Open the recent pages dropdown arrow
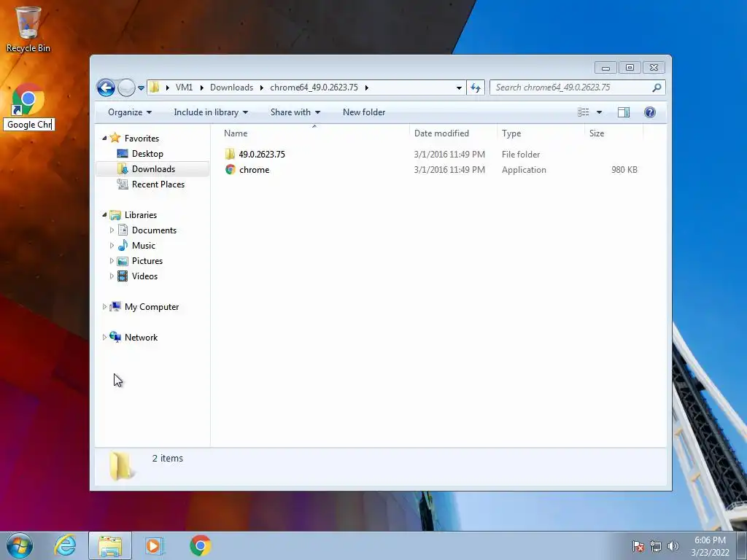747x560 pixels. 141,88
